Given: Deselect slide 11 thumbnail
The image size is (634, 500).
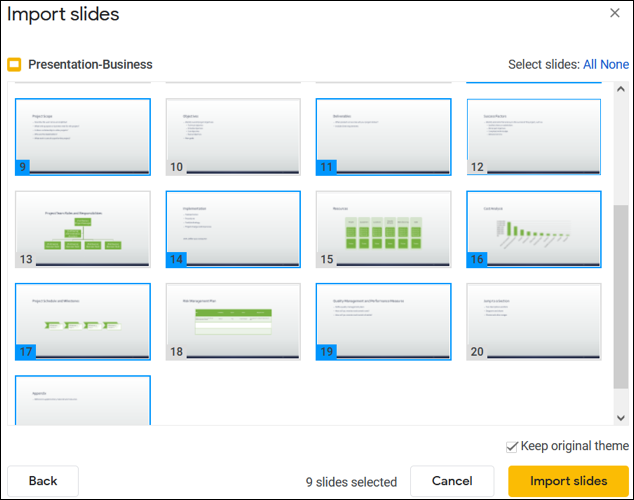Looking at the screenshot, I should tap(383, 137).
